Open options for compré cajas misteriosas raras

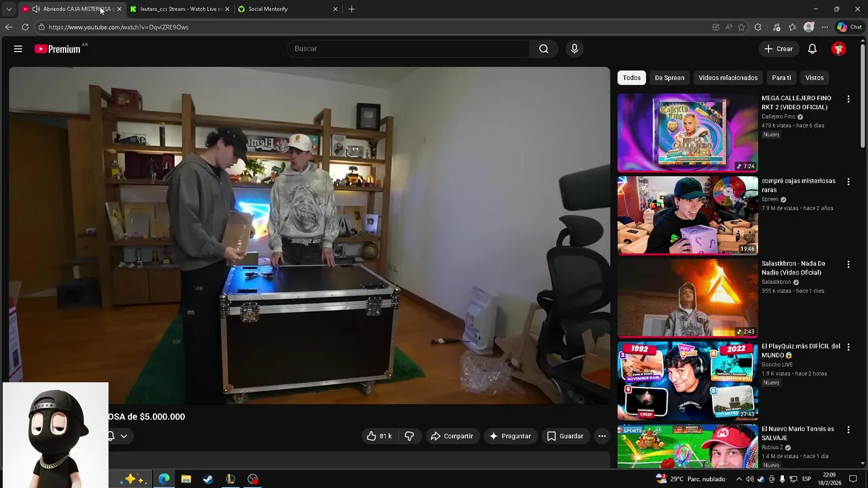point(848,182)
